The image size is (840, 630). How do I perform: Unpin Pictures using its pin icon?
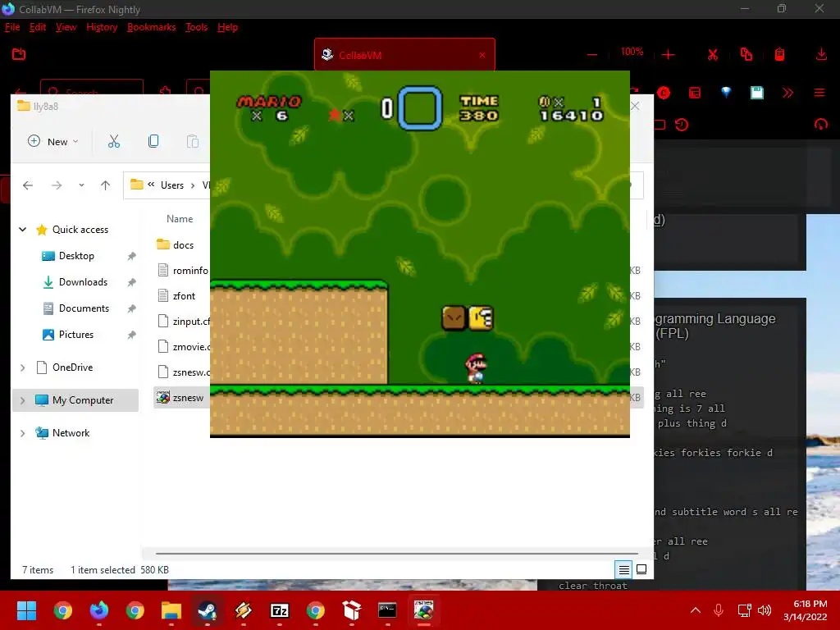[x=132, y=335]
